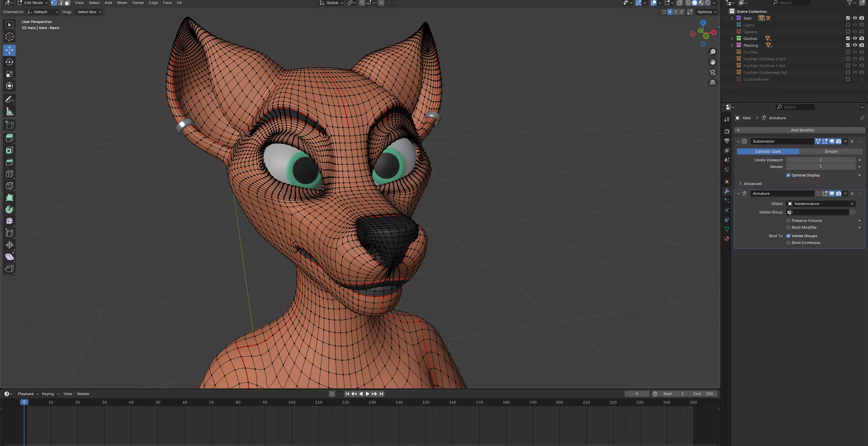
Task: Open the Marker menu in timeline
Action: (x=83, y=394)
